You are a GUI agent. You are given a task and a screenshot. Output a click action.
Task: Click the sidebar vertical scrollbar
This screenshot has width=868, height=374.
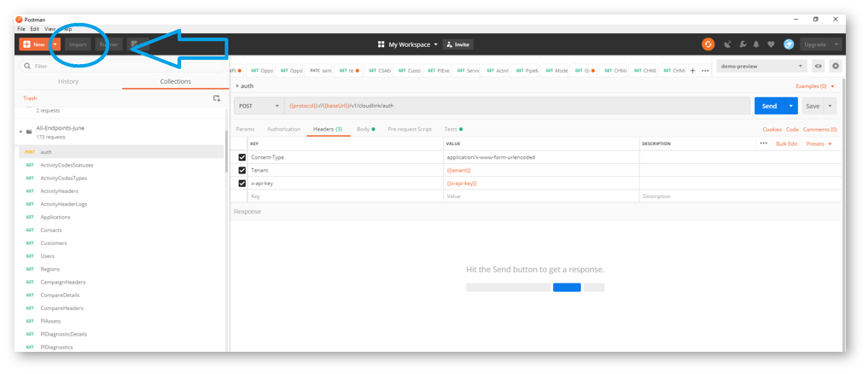226,151
